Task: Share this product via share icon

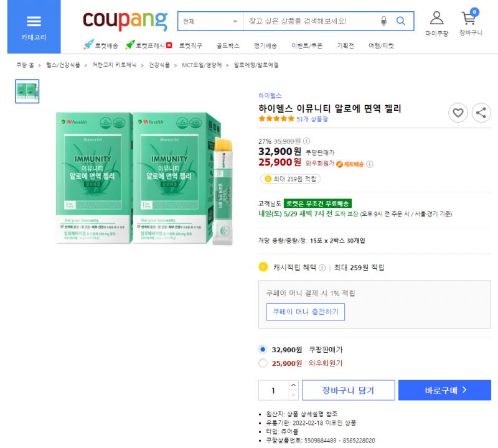Action: (481, 113)
